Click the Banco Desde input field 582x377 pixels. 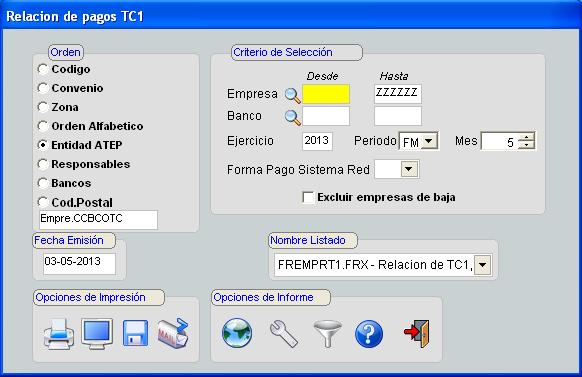[x=326, y=116]
